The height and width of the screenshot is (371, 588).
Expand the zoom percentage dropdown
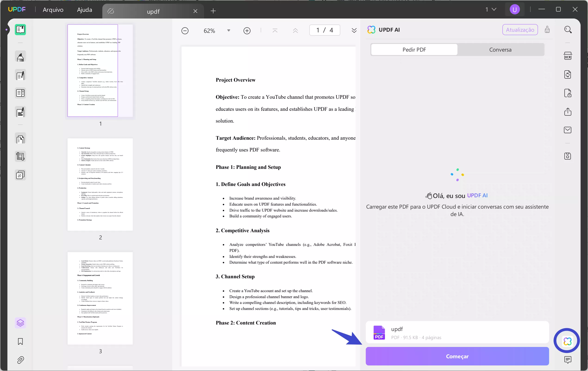tap(228, 31)
